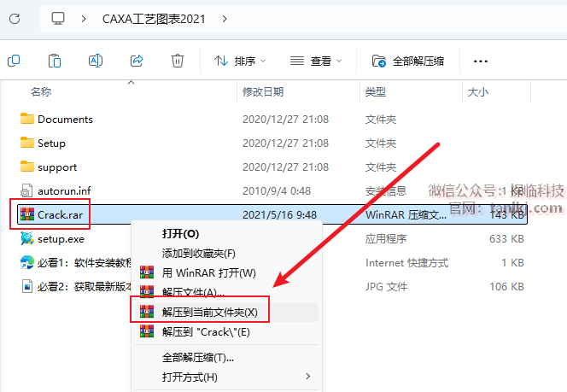This screenshot has width=567, height=392.
Task: Click the 2010/9/4 0:48 date cell
Action: click(x=277, y=191)
